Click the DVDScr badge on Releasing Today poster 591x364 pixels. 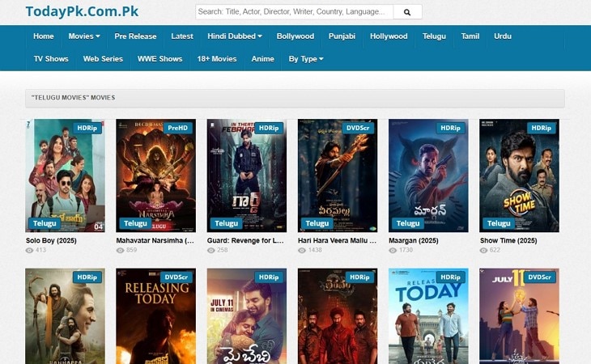[176, 277]
